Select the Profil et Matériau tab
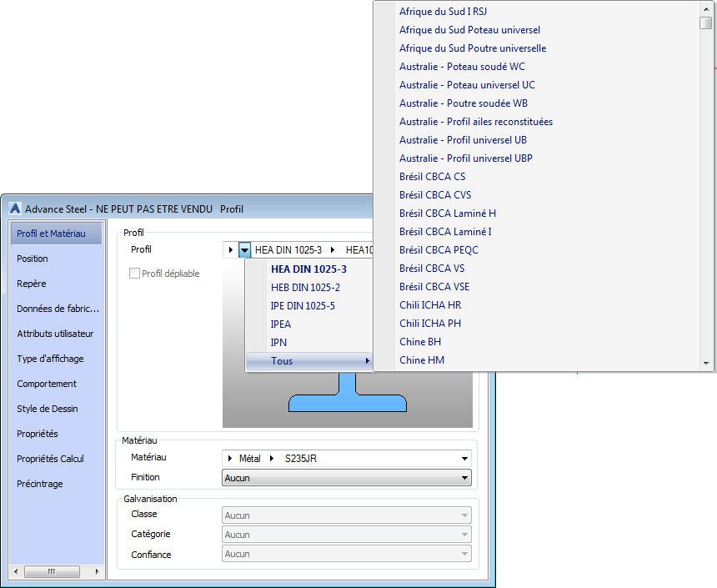This screenshot has width=717, height=588. click(56, 234)
